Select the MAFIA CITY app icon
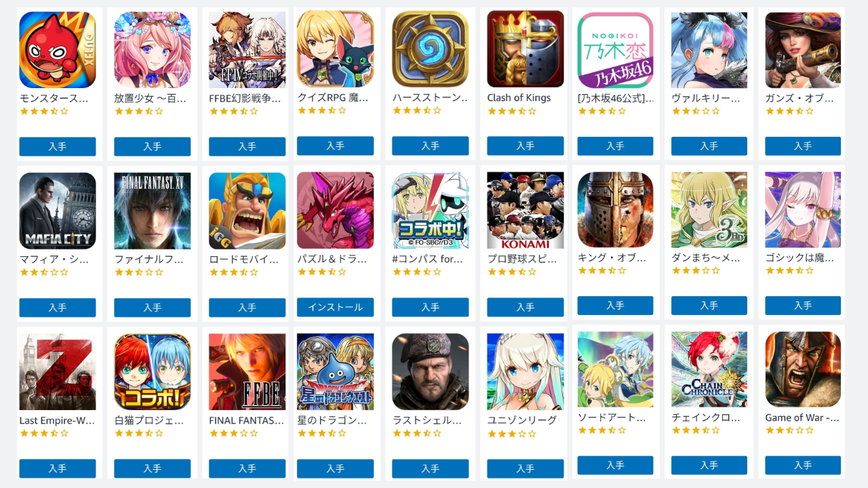 (58, 211)
